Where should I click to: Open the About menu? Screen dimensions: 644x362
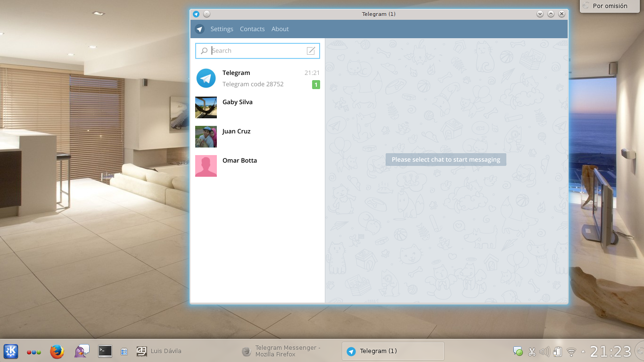(280, 29)
